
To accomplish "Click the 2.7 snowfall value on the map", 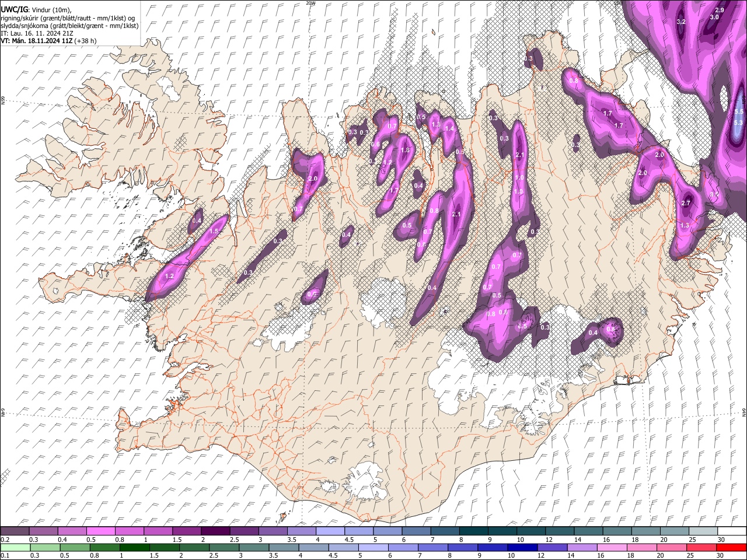I will tap(686, 203).
